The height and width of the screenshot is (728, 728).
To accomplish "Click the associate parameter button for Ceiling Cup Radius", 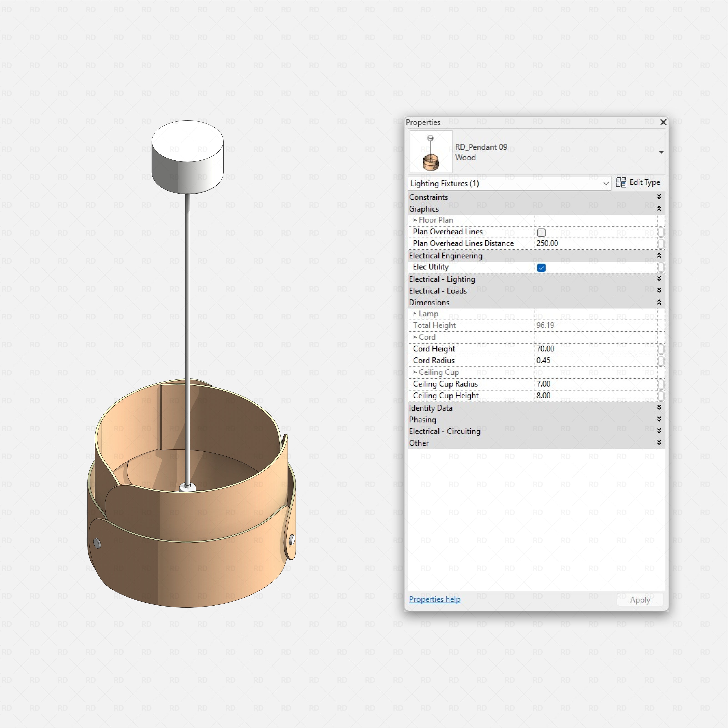I will [x=661, y=384].
